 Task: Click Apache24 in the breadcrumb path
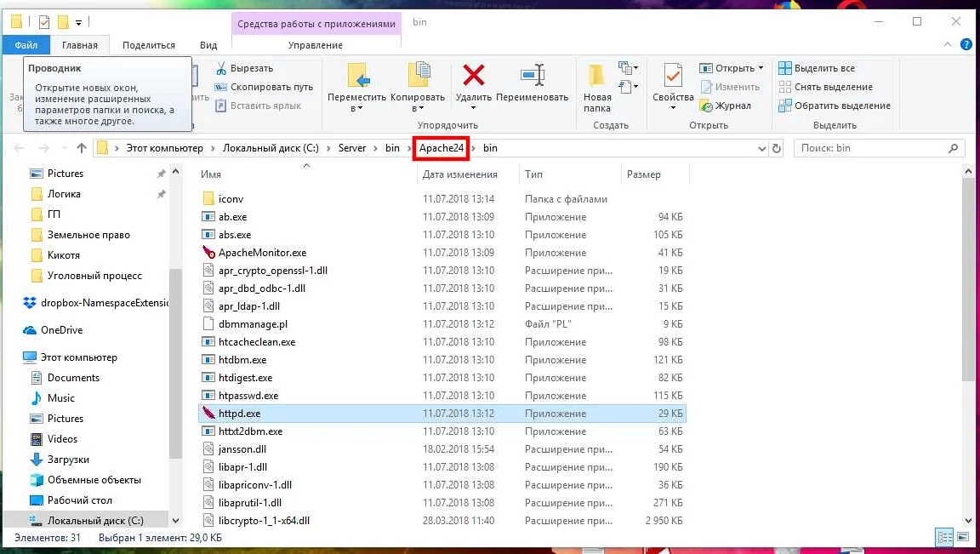(x=442, y=148)
